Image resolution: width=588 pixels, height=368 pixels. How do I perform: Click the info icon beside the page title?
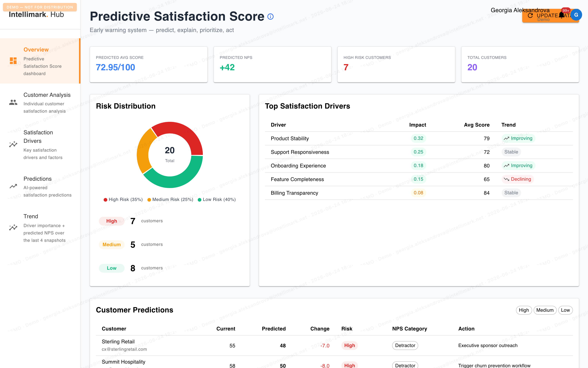coord(270,17)
